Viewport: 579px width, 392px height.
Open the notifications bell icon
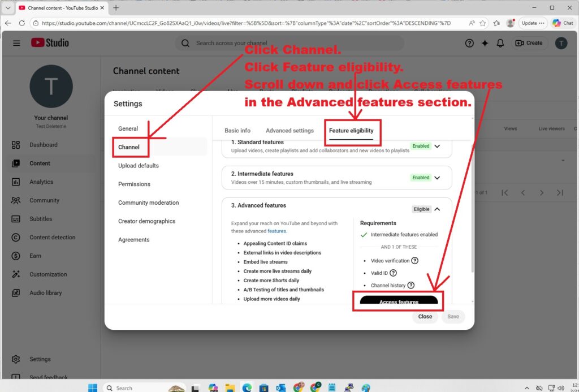pyautogui.click(x=500, y=43)
